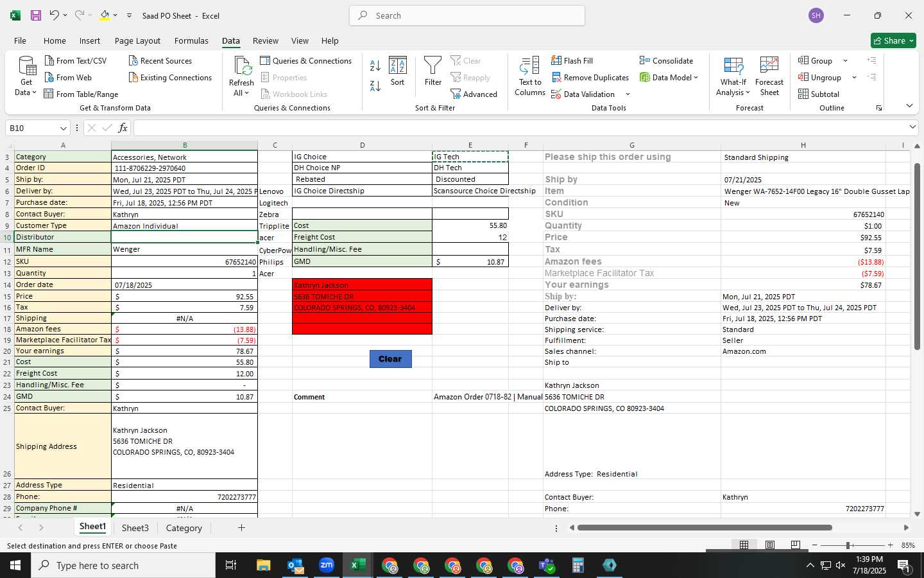
Task: Switch to Normal view in status bar
Action: point(744,545)
